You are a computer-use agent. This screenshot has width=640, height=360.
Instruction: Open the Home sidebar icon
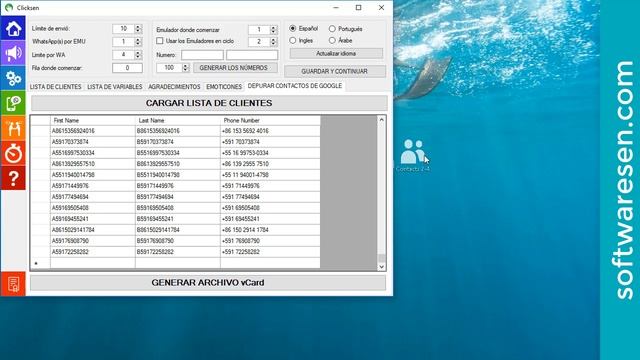(13, 28)
